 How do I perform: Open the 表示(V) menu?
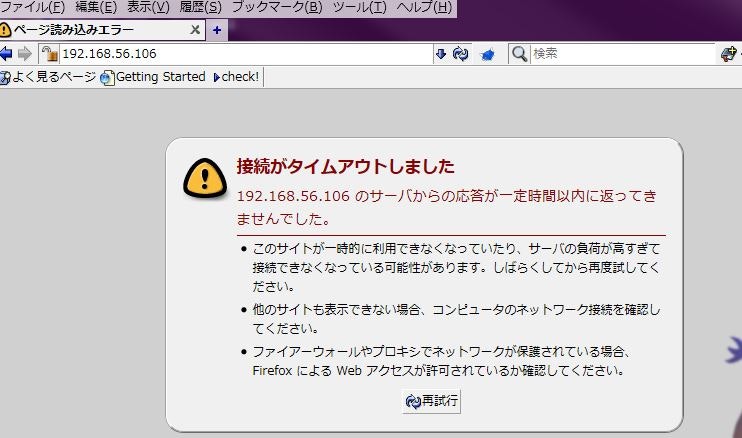tap(148, 7)
